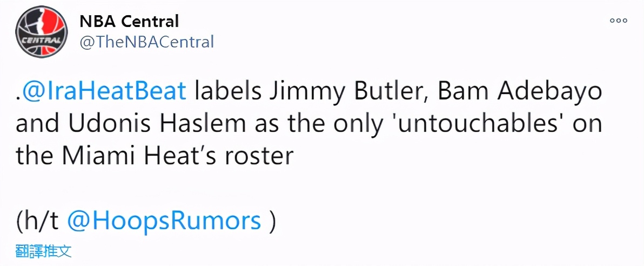This screenshot has width=644, height=266.
Task: Open the three-dot more options menu
Action: (x=619, y=21)
